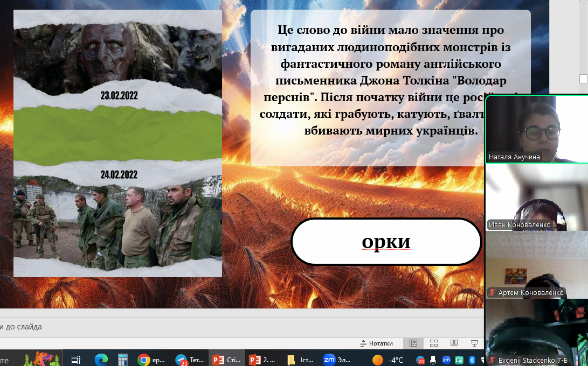Click the Telegram tray icon with badge 20
Image resolution: width=588 pixels, height=366 pixels.
(x=420, y=361)
